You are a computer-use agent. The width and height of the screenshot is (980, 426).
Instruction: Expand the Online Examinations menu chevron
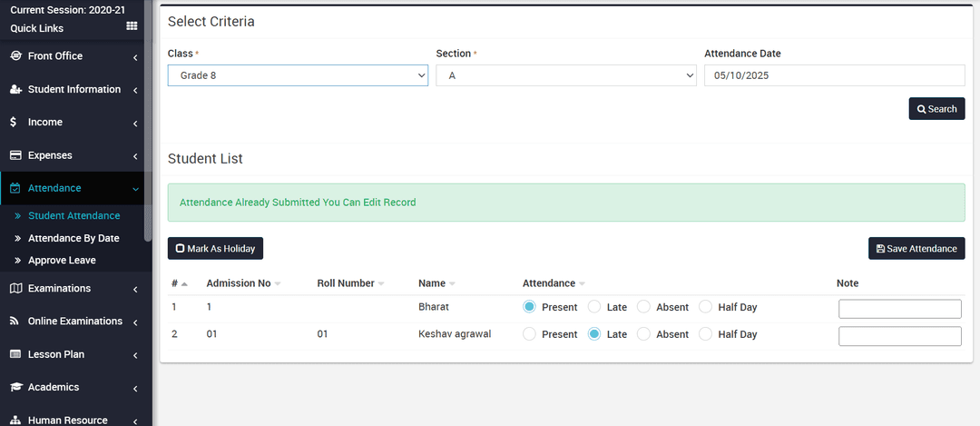point(135,322)
